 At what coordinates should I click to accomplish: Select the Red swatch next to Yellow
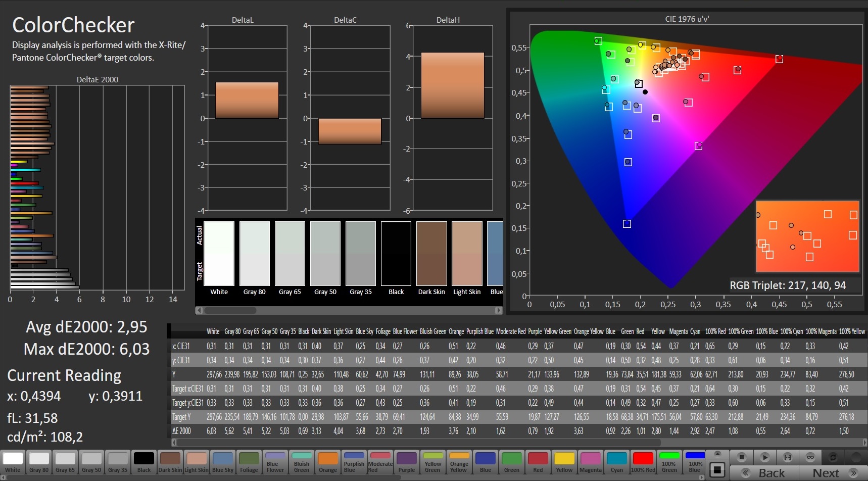[538, 462]
